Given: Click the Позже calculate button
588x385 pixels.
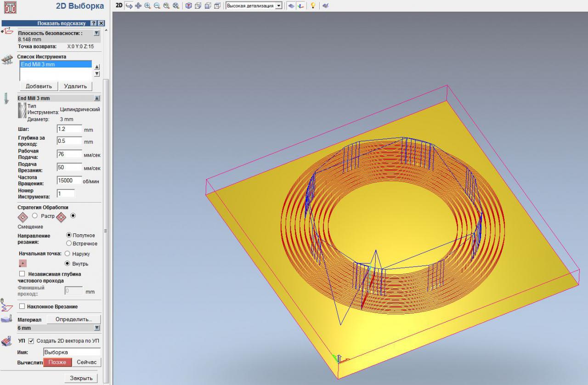Looking at the screenshot, I should [x=57, y=362].
